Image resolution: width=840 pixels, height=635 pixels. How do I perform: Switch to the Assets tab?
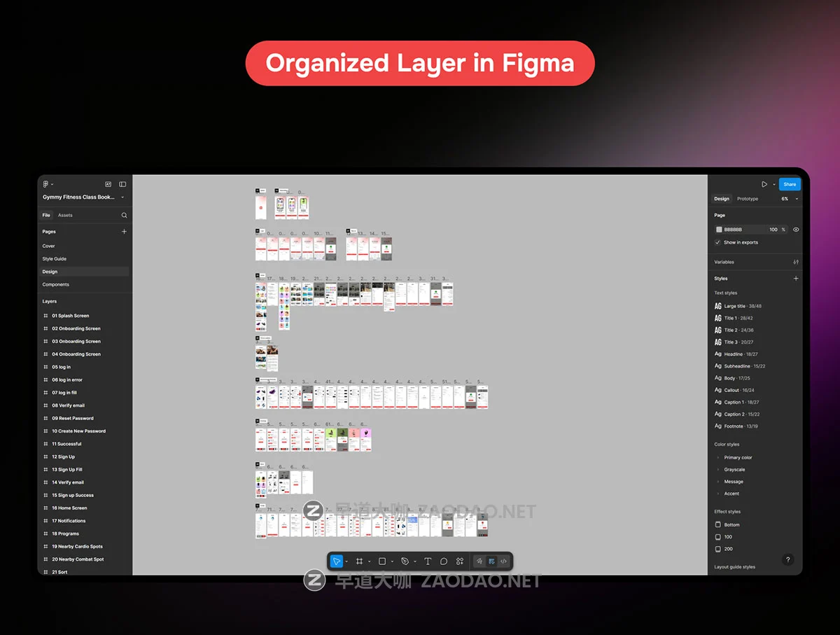click(65, 216)
